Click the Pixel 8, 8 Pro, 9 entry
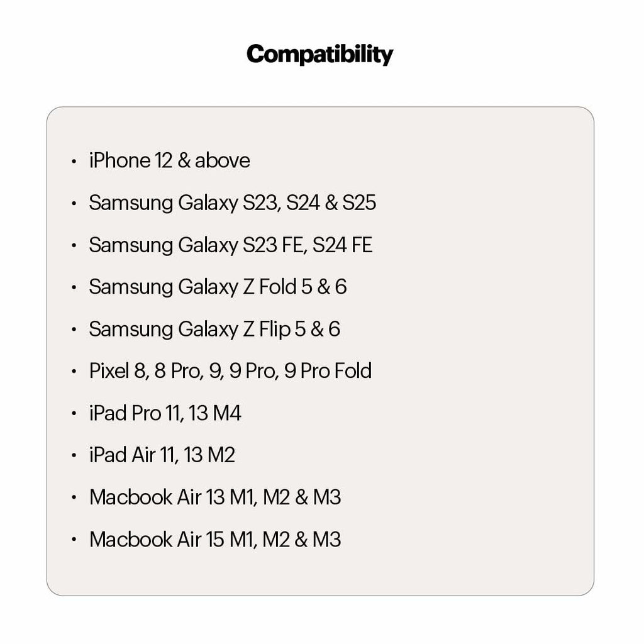The width and height of the screenshot is (644, 644). (230, 371)
